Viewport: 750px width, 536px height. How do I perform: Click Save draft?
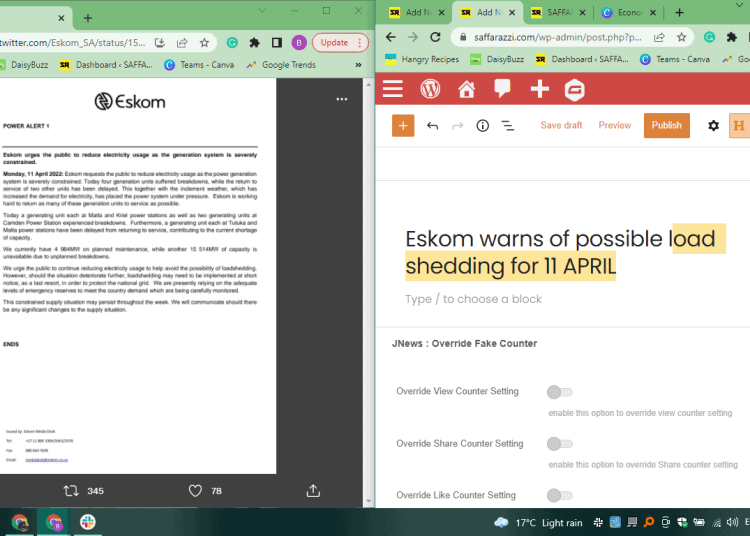pyautogui.click(x=561, y=125)
